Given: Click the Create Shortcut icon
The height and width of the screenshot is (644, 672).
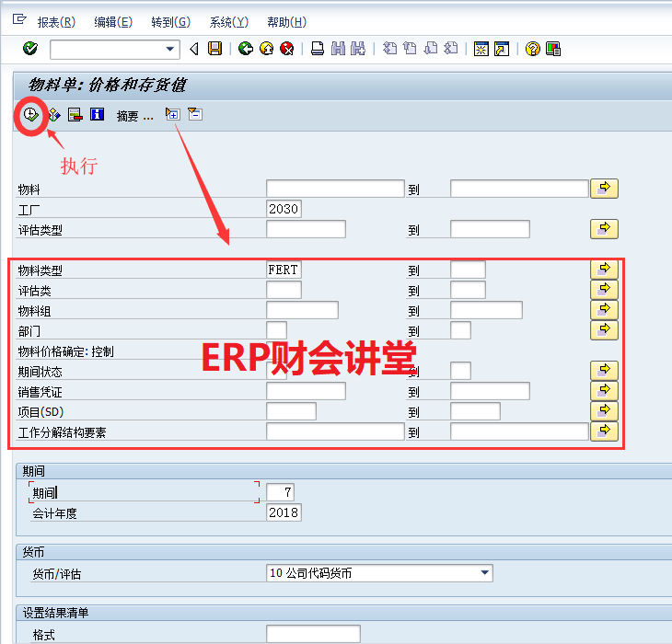Looking at the screenshot, I should tap(502, 49).
